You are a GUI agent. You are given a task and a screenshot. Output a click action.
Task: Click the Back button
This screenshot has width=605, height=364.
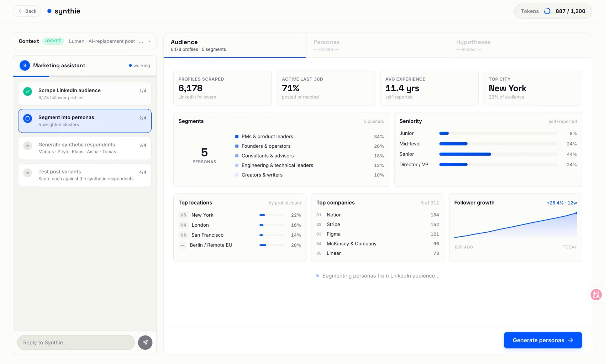(x=27, y=11)
